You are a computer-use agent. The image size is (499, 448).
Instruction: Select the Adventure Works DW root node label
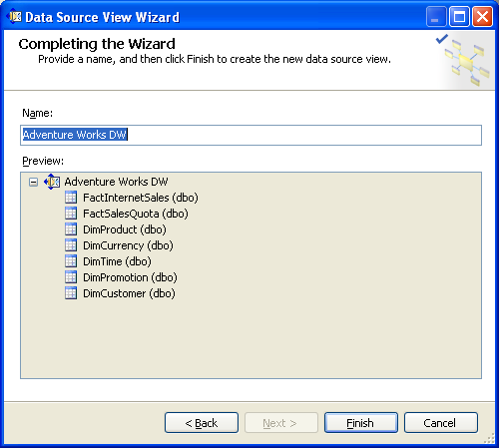coord(116,182)
